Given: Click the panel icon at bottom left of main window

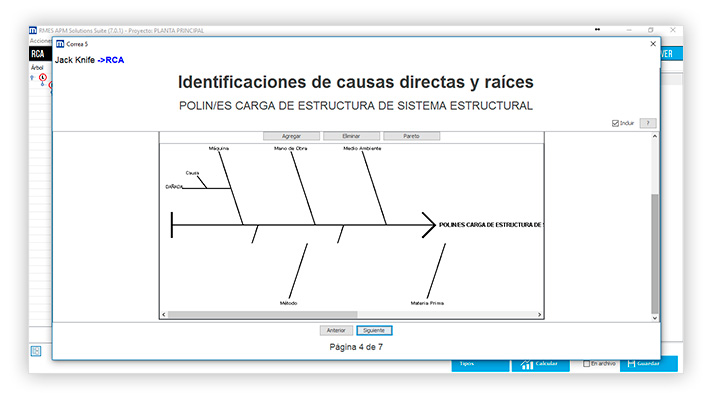Looking at the screenshot, I should pos(36,351).
